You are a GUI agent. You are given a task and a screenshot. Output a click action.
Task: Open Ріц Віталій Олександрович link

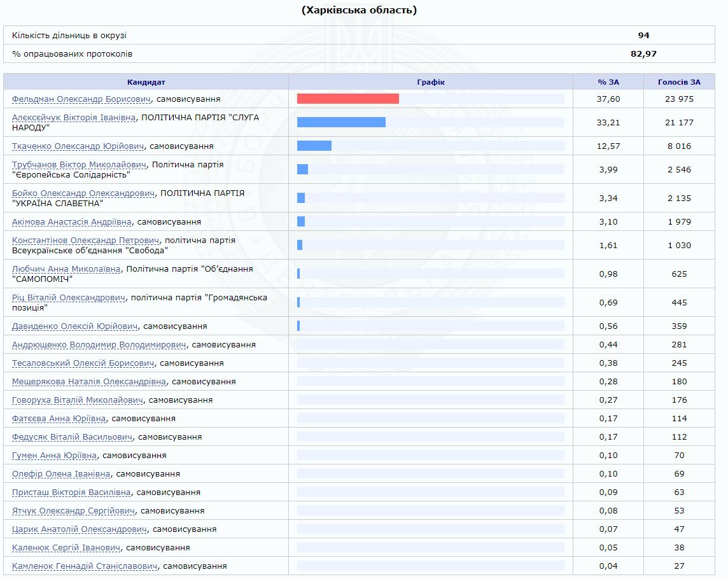(69, 298)
